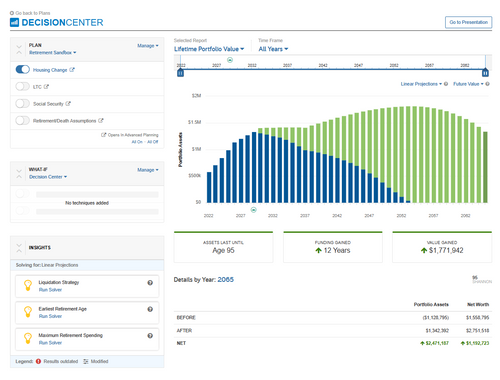Viewport: 500px width, 380px height.
Task: Collapse the Insights panel chevrons
Action: [19, 248]
